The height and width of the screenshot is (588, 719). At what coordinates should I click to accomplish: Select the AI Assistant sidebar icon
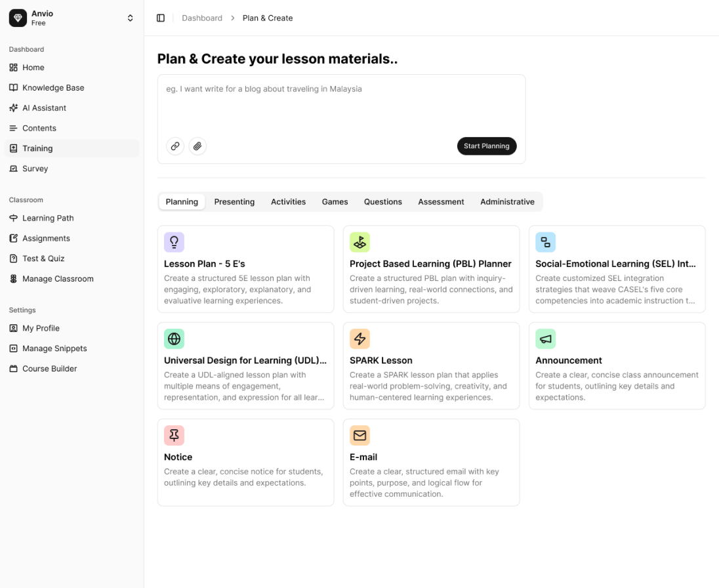14,108
